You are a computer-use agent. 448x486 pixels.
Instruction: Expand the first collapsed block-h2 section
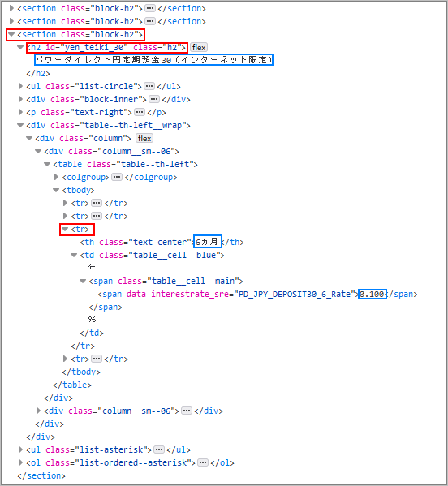12,8
